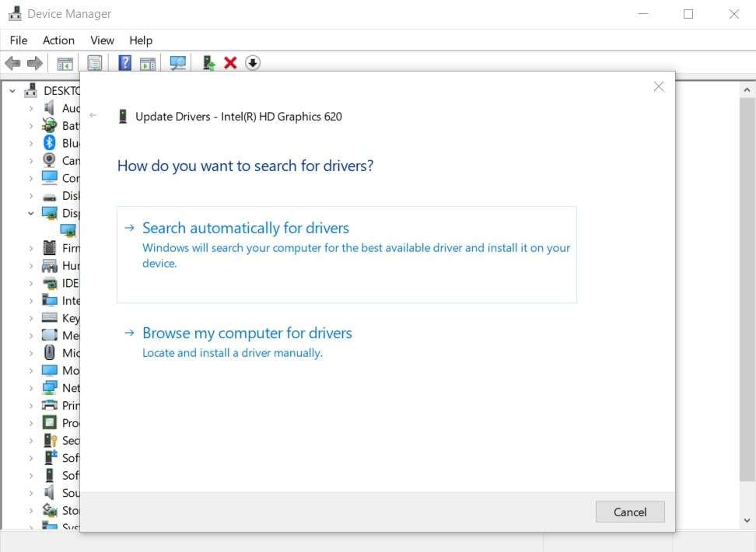Click the vertical scrollbar thumb in Device Manager
The width and height of the screenshot is (756, 552).
(747, 289)
